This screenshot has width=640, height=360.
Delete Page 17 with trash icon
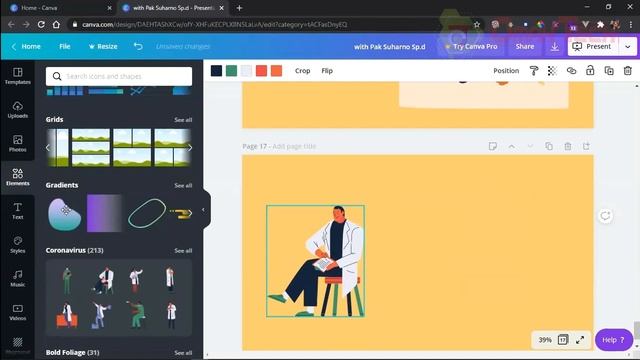pyautogui.click(x=568, y=146)
